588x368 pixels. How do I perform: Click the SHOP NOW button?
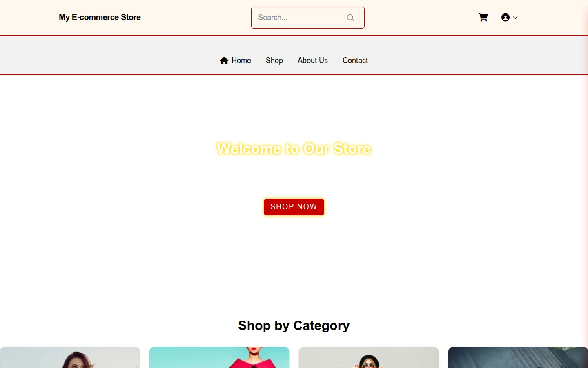pyautogui.click(x=294, y=207)
